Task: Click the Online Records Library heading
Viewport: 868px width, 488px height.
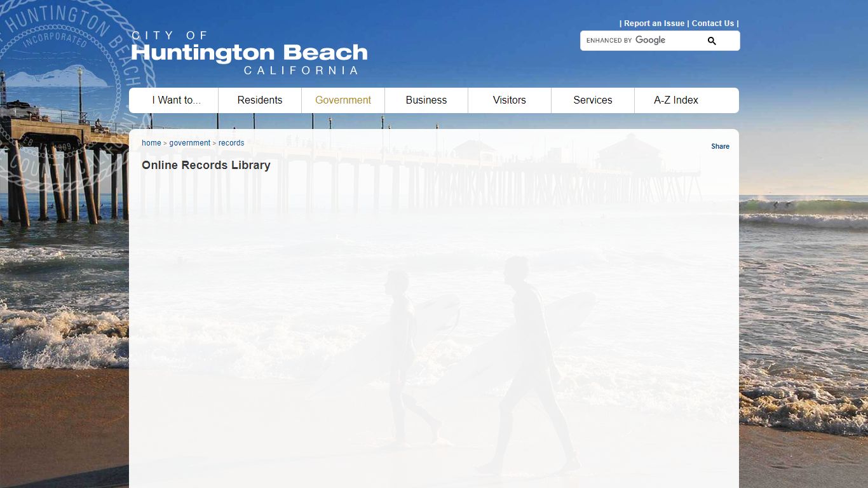Action: tap(206, 165)
